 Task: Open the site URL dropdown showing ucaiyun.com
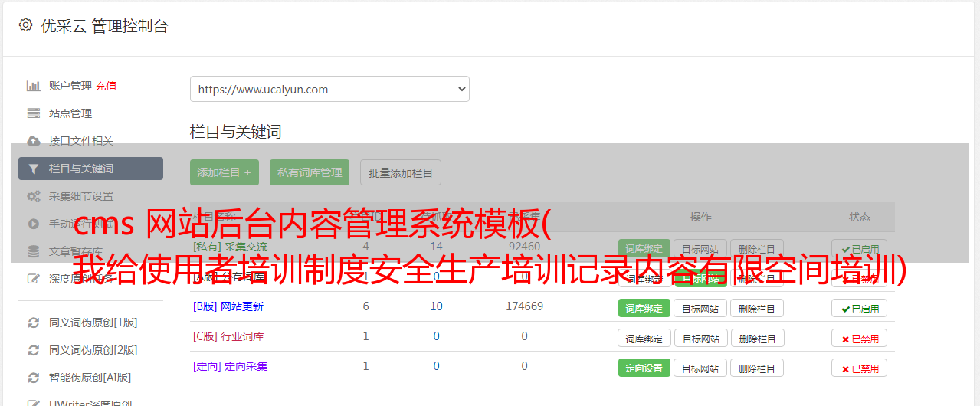(x=329, y=89)
